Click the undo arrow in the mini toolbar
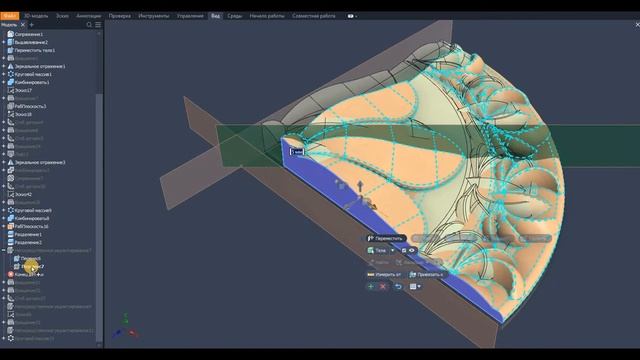Screen dimensions: 640x360 click(398, 287)
